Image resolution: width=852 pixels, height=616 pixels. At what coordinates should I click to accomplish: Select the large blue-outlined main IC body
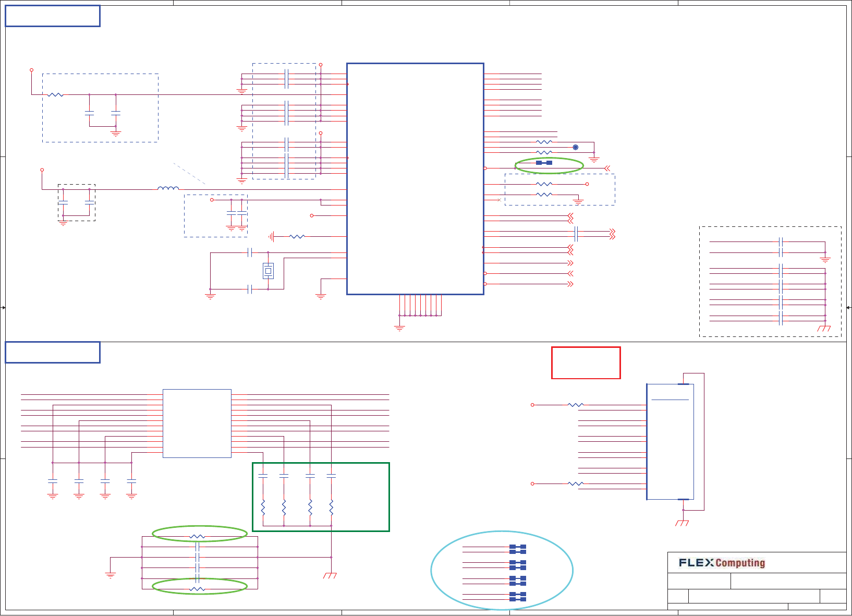click(415, 179)
